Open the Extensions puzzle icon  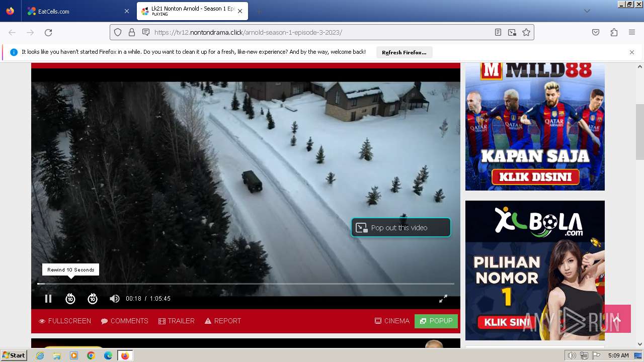614,32
